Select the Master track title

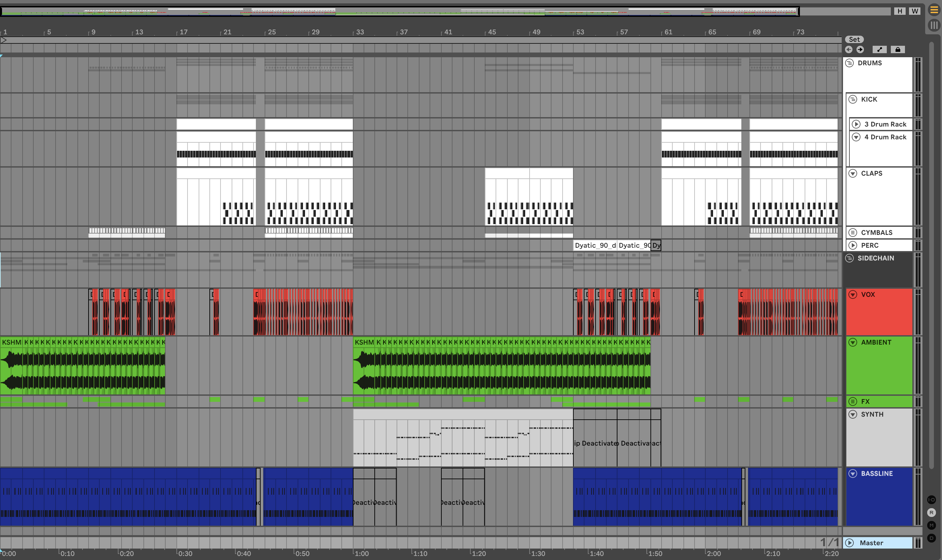pyautogui.click(x=871, y=542)
